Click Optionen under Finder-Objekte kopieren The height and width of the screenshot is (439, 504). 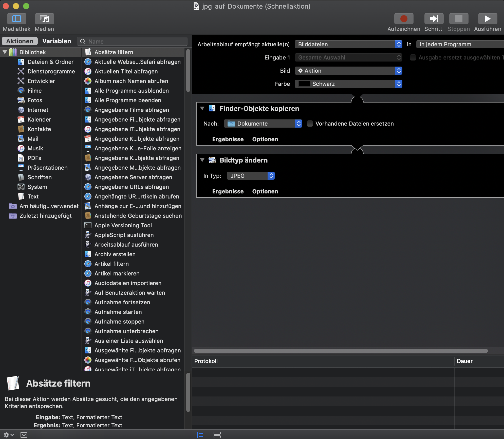tap(265, 139)
